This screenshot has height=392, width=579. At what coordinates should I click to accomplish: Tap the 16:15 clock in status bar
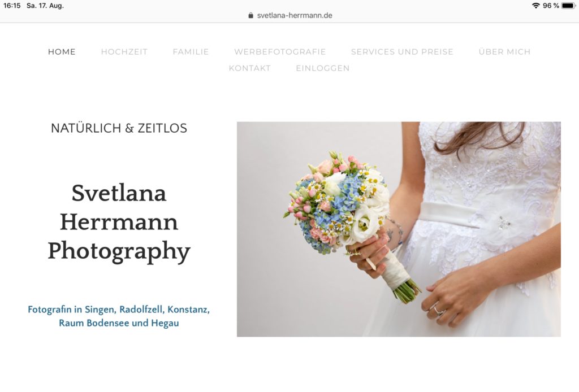click(12, 6)
